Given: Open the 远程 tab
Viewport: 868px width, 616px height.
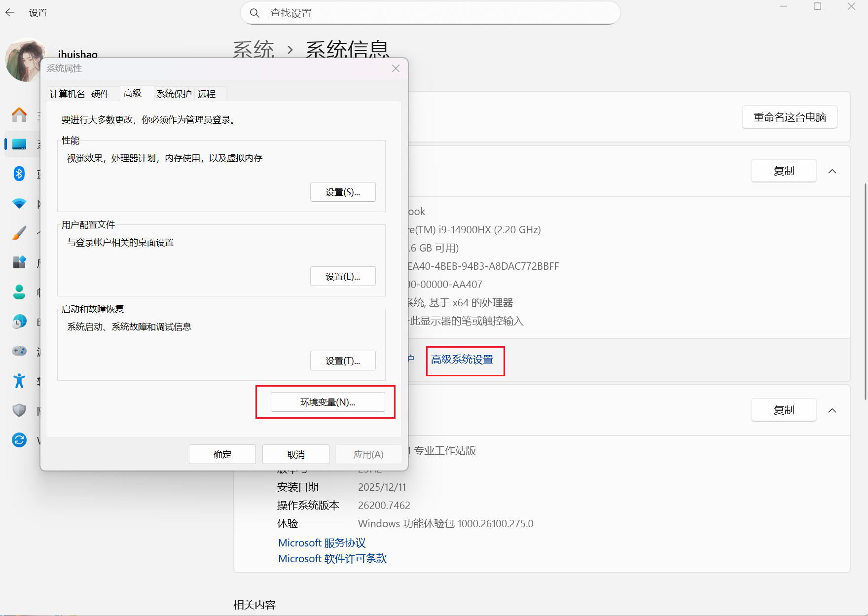Looking at the screenshot, I should coord(207,94).
